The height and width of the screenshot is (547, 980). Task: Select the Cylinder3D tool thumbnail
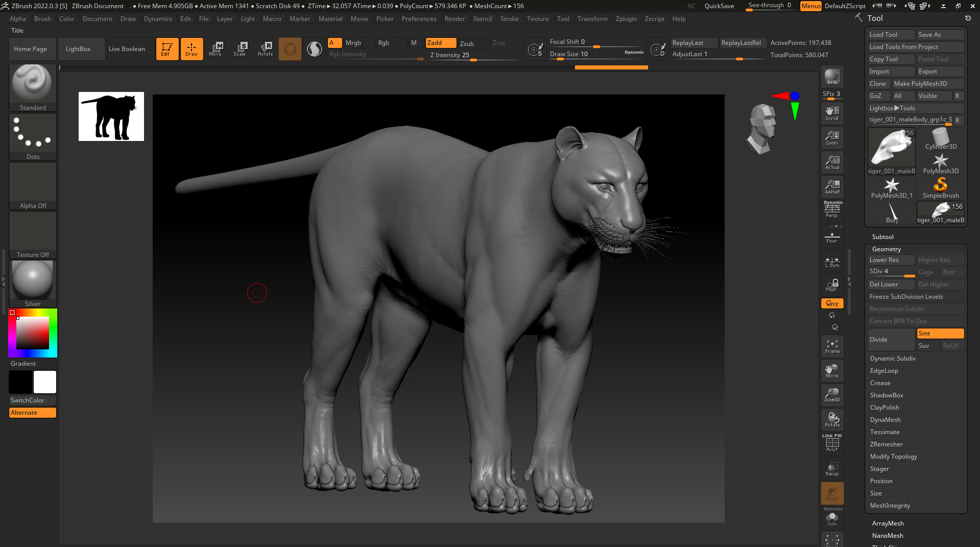(x=941, y=139)
